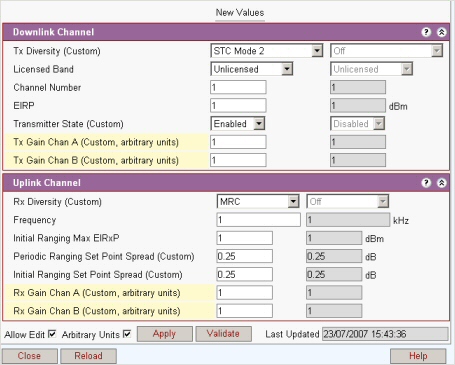Click the Close button
Image resolution: width=455 pixels, height=365 pixels.
coord(29,356)
